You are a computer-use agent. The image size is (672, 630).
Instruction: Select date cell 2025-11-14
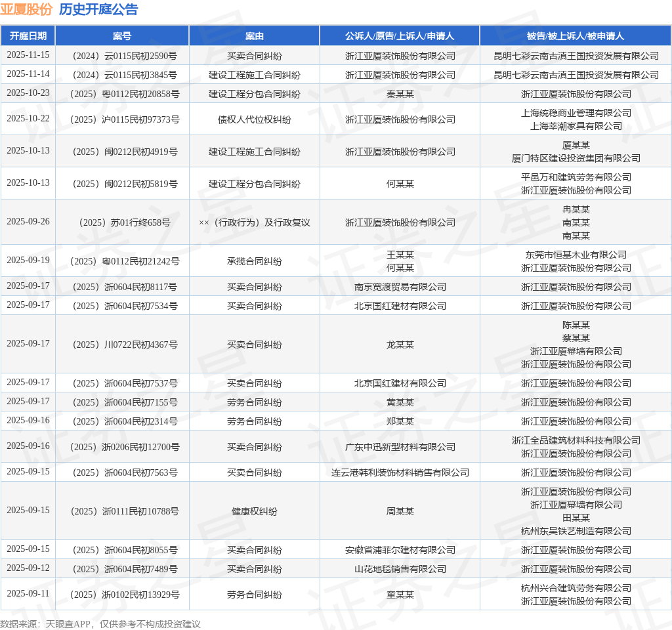[x=28, y=73]
